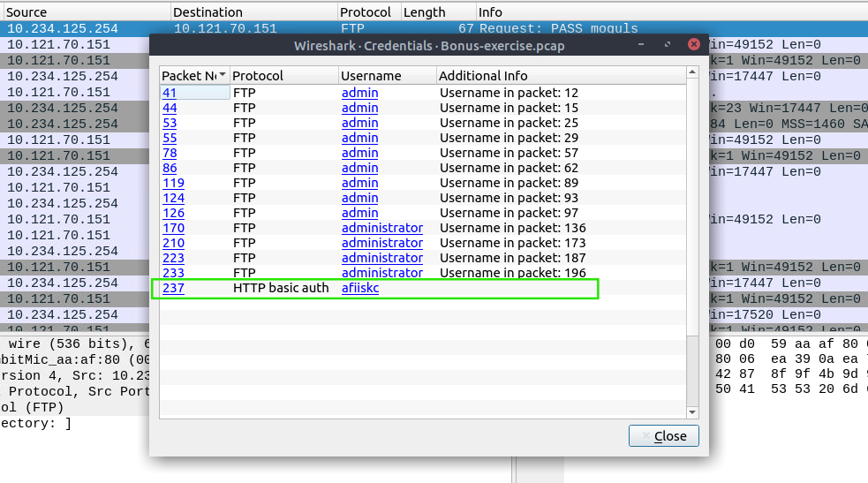The width and height of the screenshot is (868, 483).
Task: Open packet 119 link
Action: tap(173, 183)
